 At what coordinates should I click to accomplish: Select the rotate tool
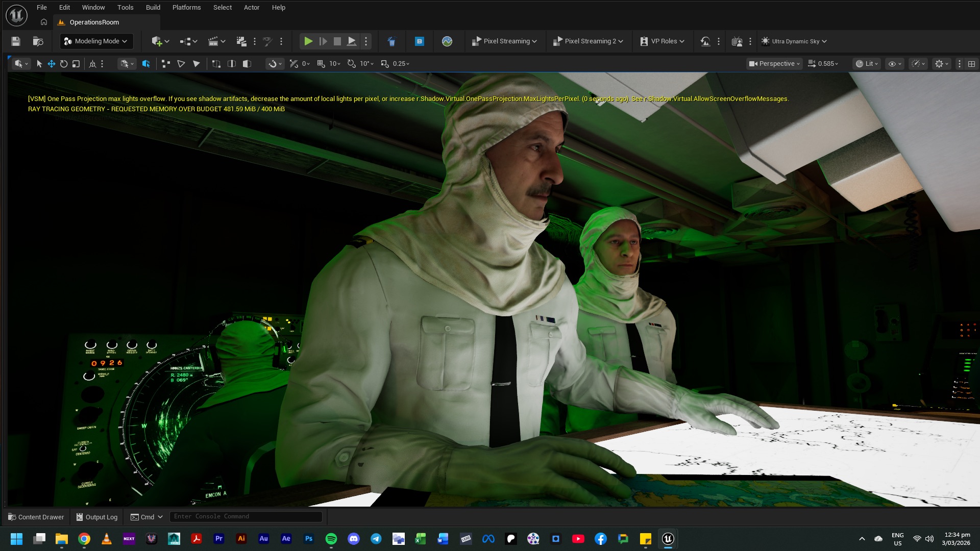(64, 64)
